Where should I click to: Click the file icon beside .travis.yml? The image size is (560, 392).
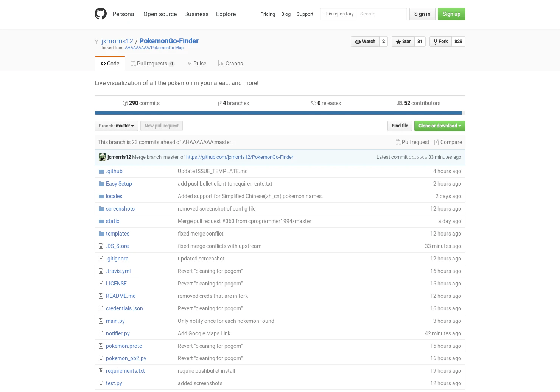tap(101, 271)
